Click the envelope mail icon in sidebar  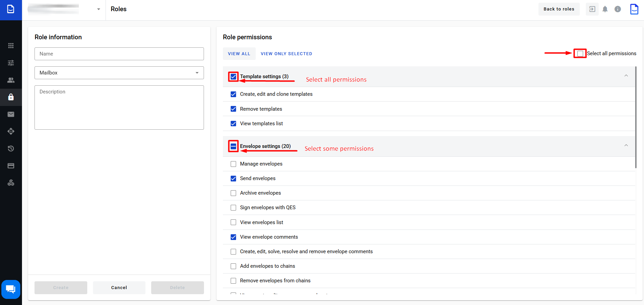pos(11,114)
